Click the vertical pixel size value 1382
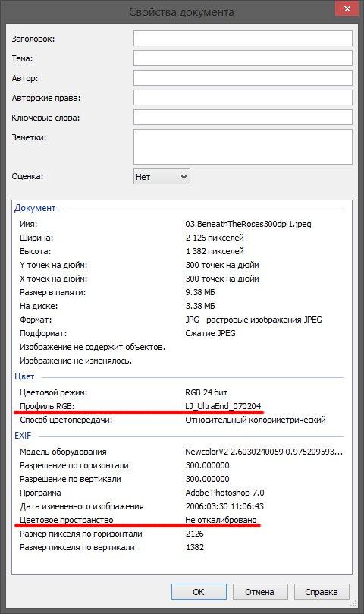This screenshot has height=614, width=364. pos(195,547)
